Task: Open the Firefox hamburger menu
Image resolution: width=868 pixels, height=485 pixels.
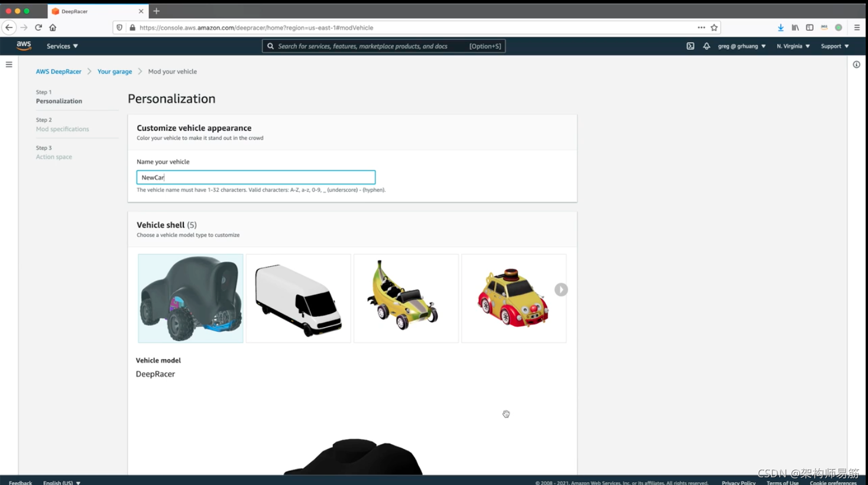Action: click(x=857, y=27)
